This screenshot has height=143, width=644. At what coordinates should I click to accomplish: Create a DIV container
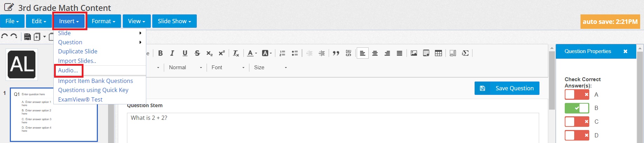click(348, 53)
